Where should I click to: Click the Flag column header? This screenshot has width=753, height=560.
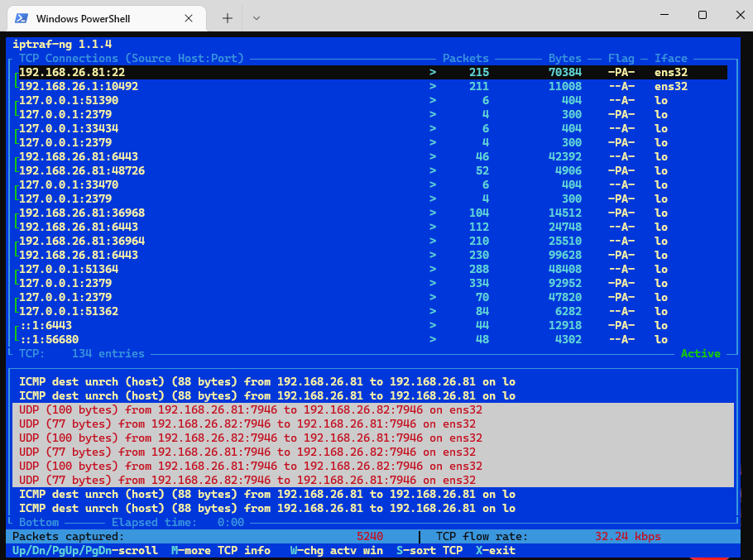point(621,59)
